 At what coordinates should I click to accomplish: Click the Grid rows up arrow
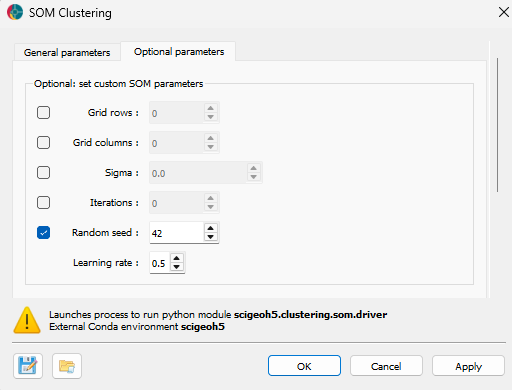210,108
